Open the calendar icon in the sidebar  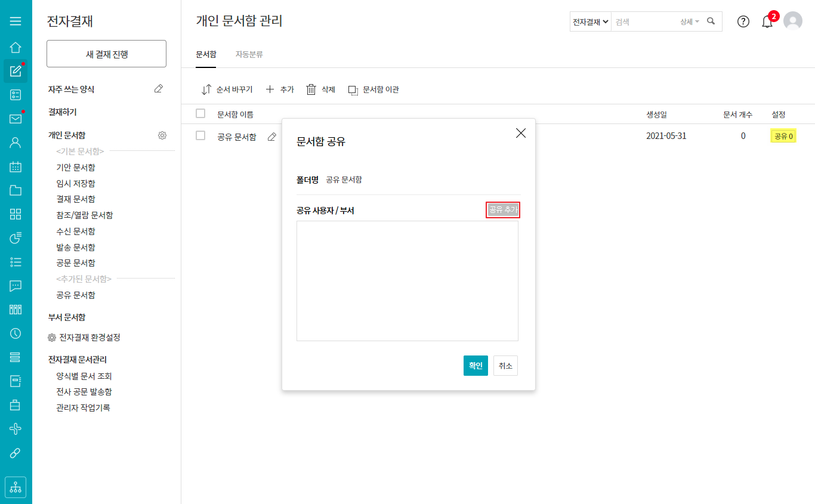tap(16, 166)
